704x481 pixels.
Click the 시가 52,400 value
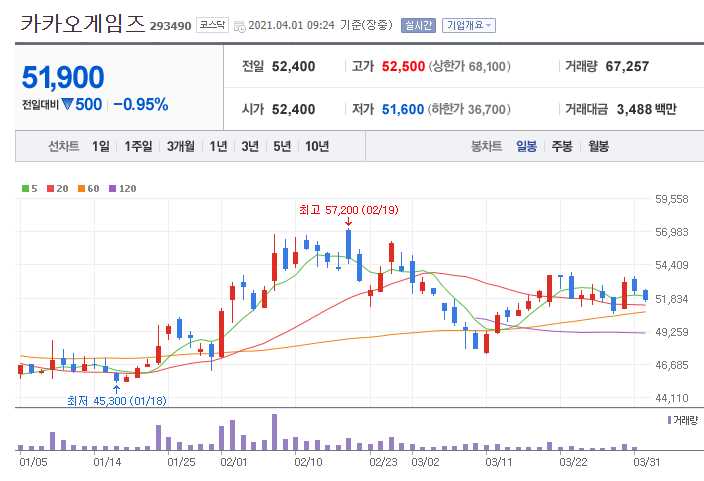click(294, 109)
